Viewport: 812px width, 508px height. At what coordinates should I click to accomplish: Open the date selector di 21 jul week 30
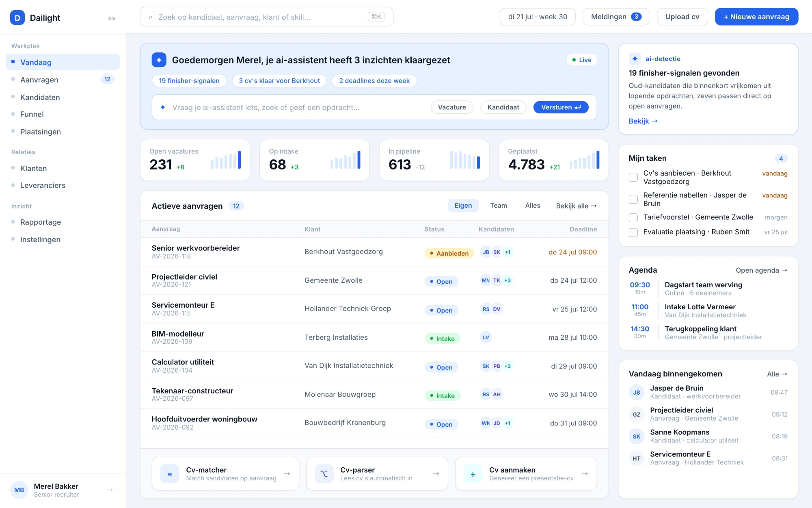click(x=538, y=17)
